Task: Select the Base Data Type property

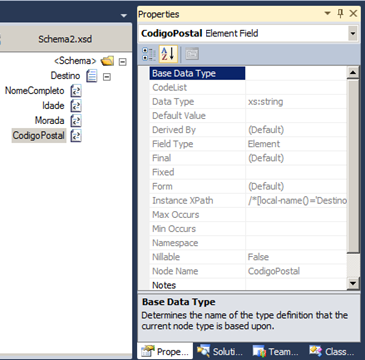Action: 197,73
